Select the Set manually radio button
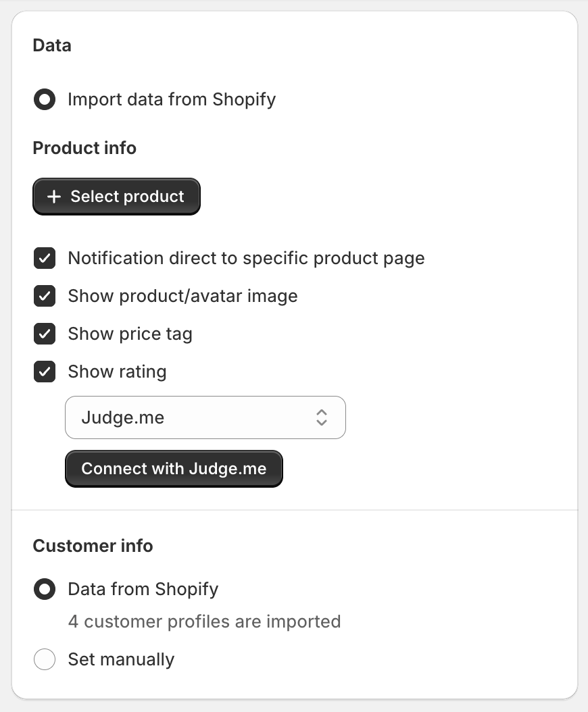This screenshot has width=588, height=712. point(45,660)
